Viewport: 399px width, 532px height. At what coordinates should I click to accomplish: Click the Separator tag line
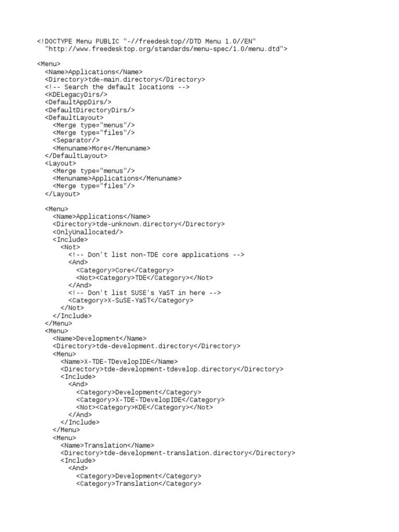(76, 140)
